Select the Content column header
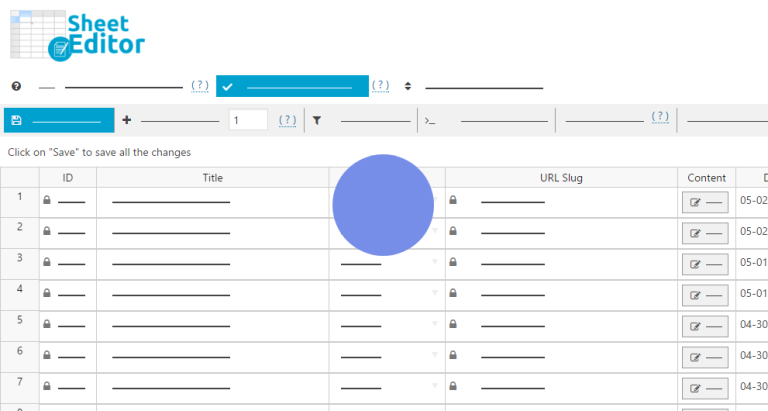 [706, 178]
